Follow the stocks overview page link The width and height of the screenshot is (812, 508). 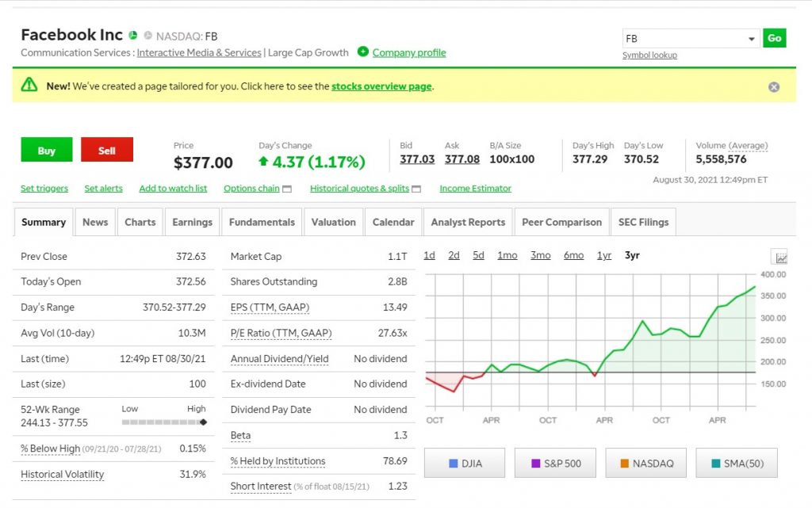381,86
